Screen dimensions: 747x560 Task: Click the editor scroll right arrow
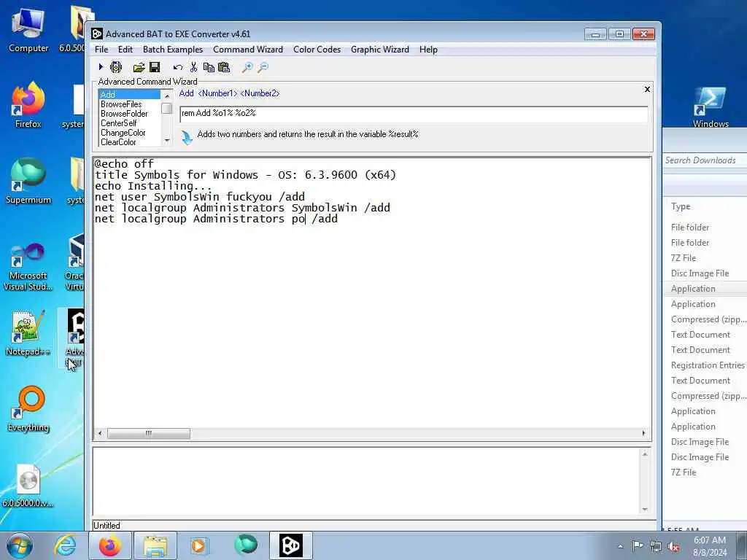[643, 433]
